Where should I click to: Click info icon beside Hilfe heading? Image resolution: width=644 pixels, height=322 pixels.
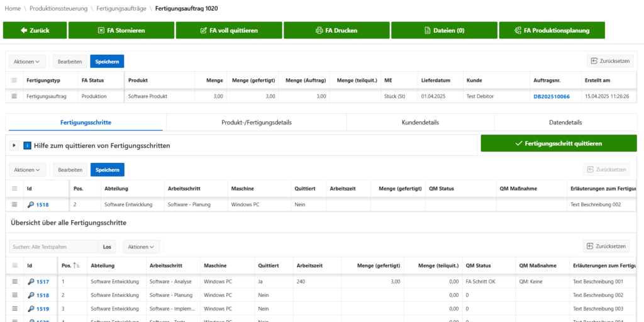click(x=27, y=145)
